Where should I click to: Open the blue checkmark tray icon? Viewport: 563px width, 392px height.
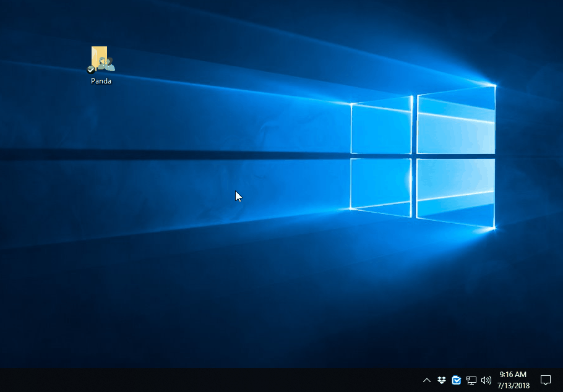pos(457,380)
